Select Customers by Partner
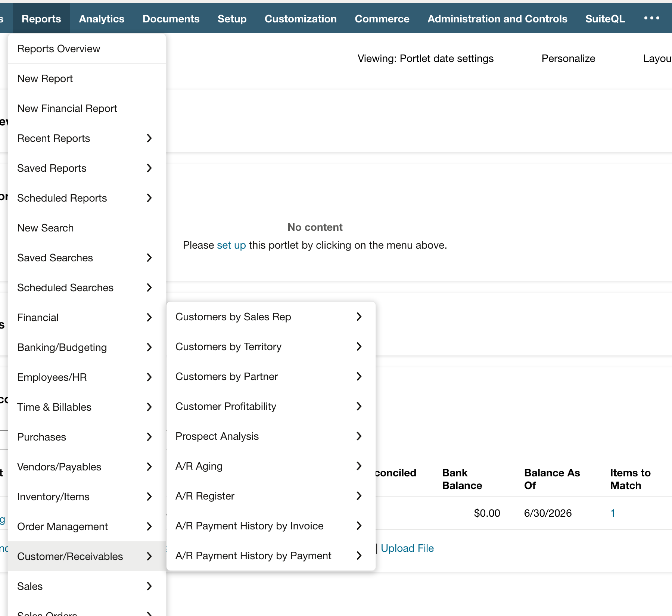The width and height of the screenshot is (672, 616). point(271,376)
